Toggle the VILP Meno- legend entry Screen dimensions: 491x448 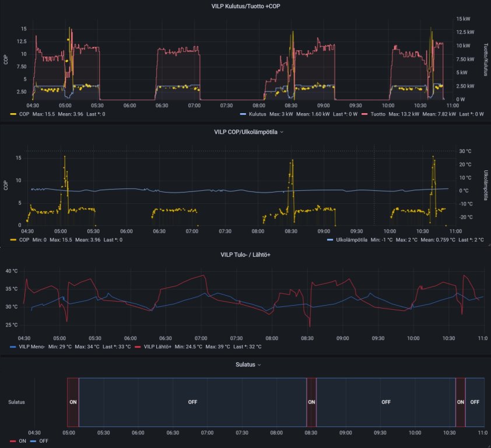tap(32, 346)
